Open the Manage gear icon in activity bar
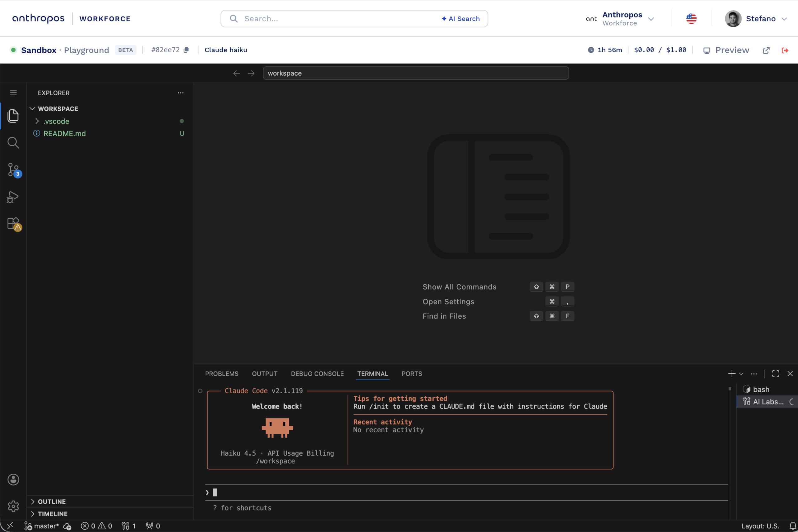798x532 pixels. pyautogui.click(x=13, y=506)
